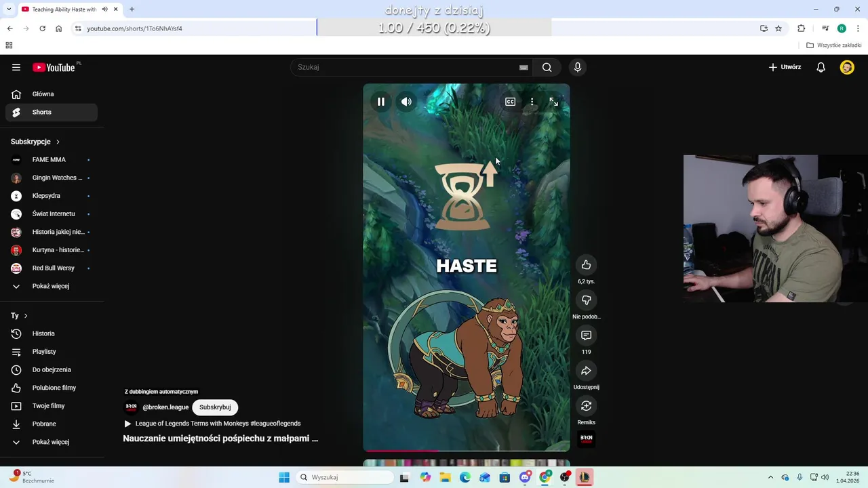
Task: Open Red Bull Wersy channel
Action: (x=52, y=268)
